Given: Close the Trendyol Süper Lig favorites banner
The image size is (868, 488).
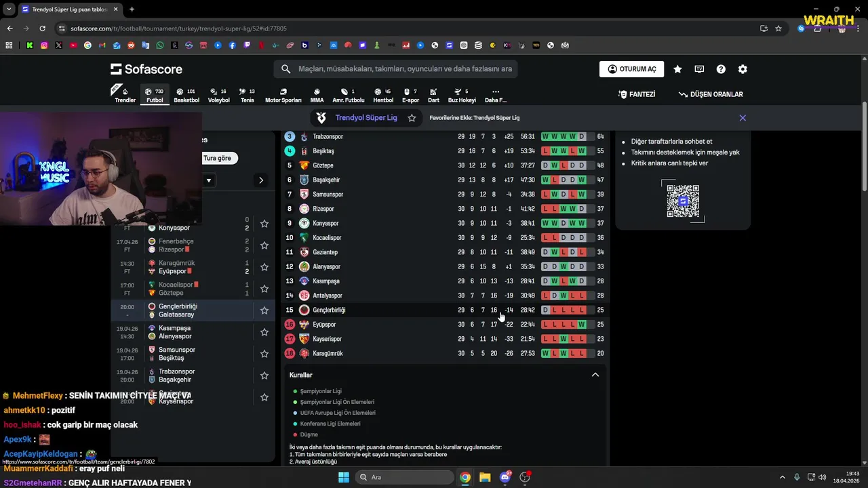Looking at the screenshot, I should [743, 118].
